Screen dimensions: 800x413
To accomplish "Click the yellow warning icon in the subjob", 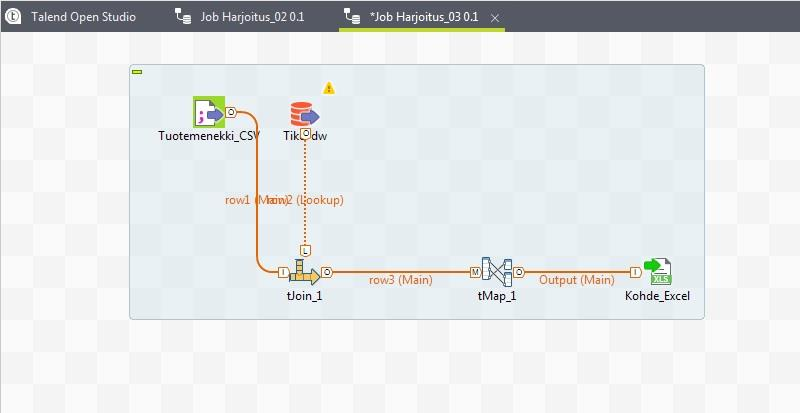I will tap(329, 88).
